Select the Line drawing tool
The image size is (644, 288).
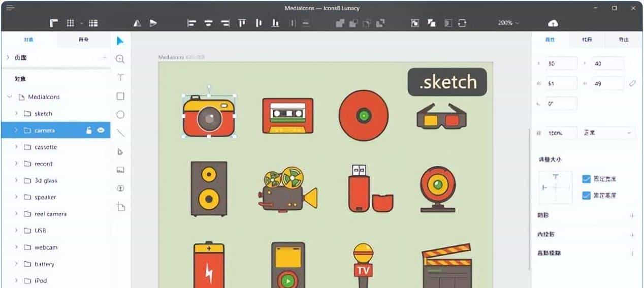pos(120,133)
